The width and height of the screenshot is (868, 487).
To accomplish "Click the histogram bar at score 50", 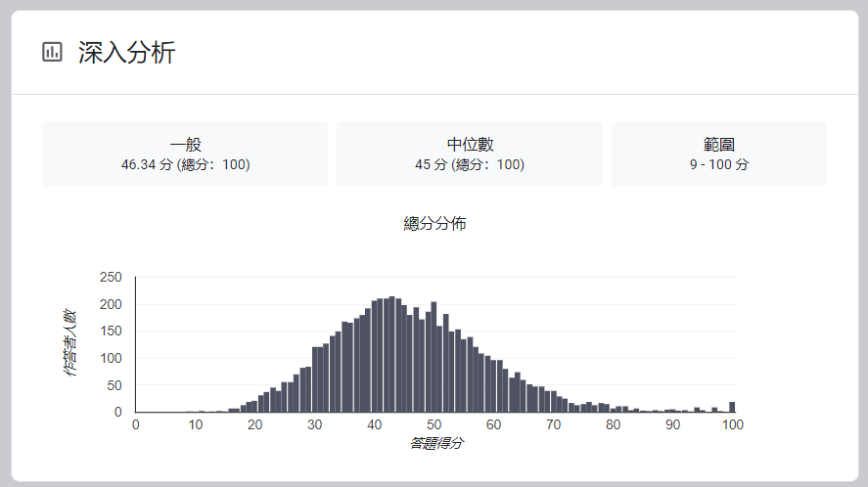I will coord(434,357).
